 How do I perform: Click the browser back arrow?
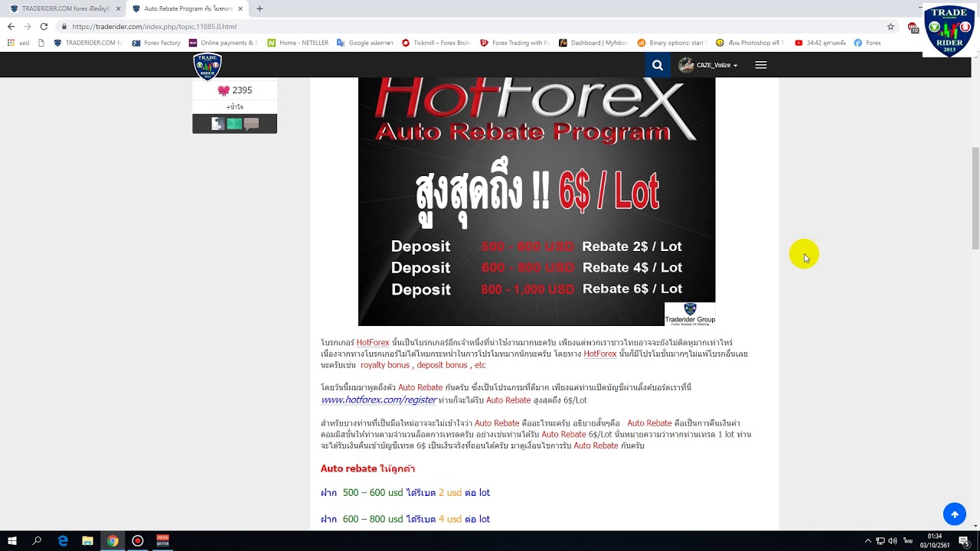point(11,26)
